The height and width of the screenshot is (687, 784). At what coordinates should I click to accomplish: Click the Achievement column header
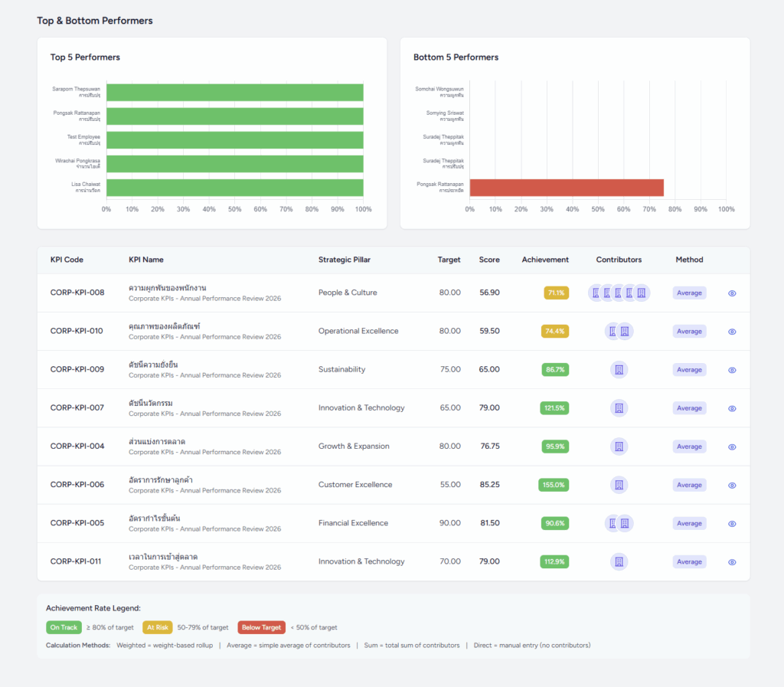click(545, 260)
